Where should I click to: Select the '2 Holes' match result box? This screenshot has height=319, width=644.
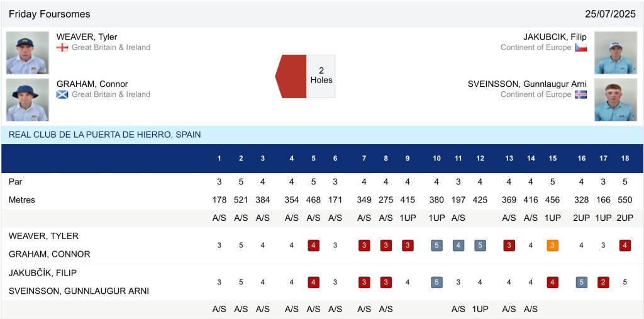pyautogui.click(x=321, y=76)
